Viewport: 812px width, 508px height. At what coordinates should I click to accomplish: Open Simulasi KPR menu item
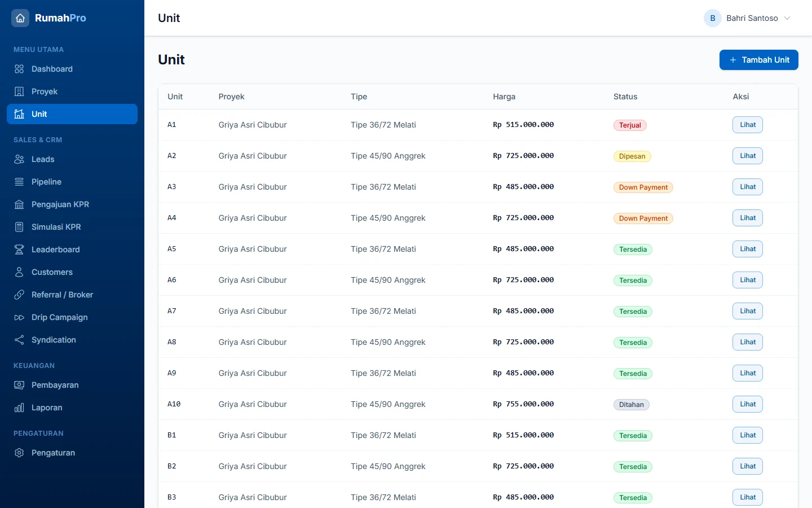point(72,227)
